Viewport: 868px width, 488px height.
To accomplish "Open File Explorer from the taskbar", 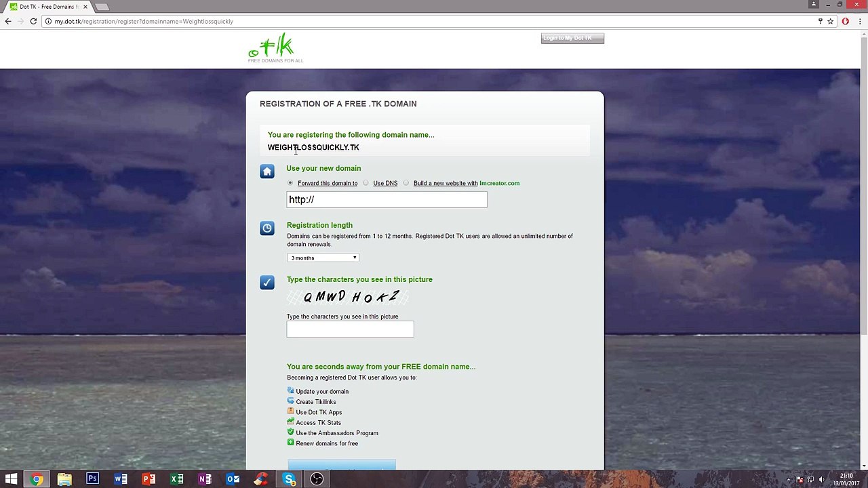I will [x=64, y=479].
